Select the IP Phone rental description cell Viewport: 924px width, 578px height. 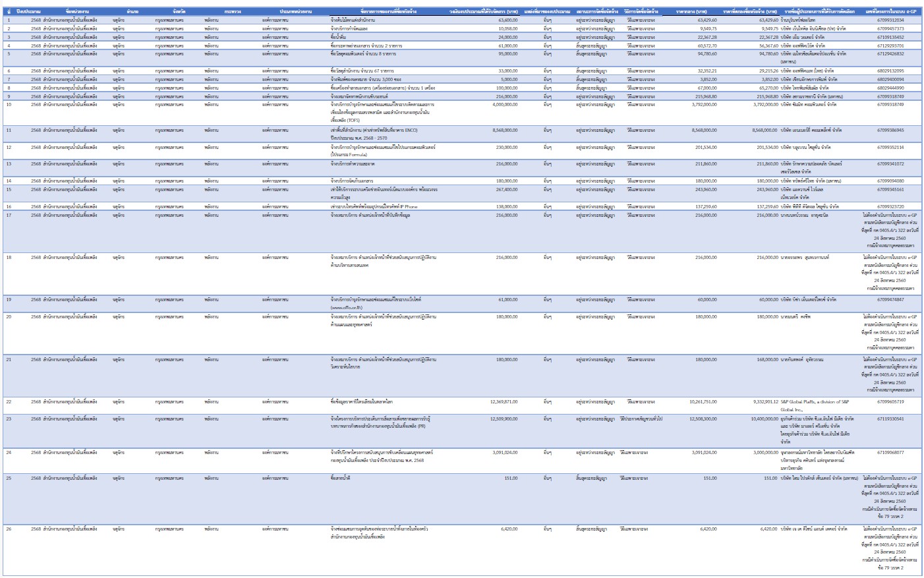point(374,206)
